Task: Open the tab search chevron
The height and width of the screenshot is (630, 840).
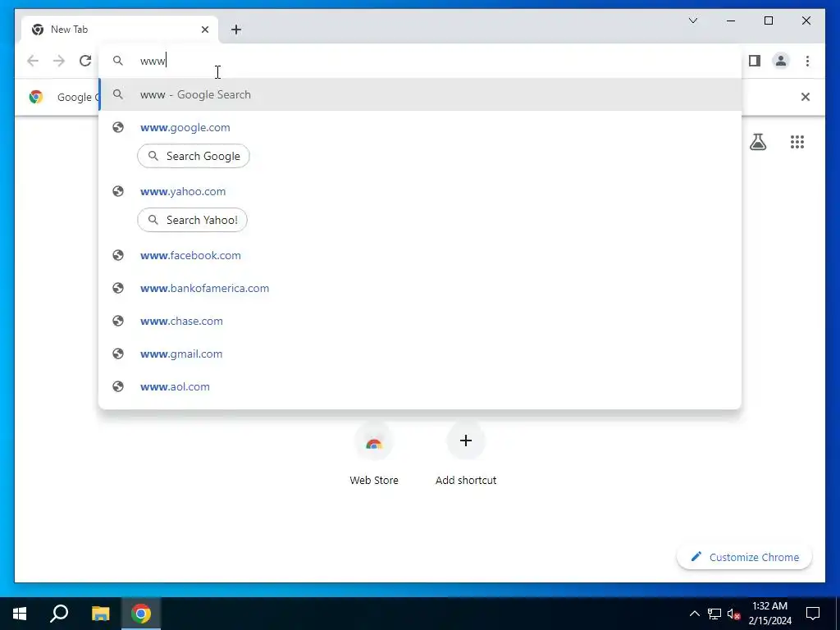Action: 693,21
